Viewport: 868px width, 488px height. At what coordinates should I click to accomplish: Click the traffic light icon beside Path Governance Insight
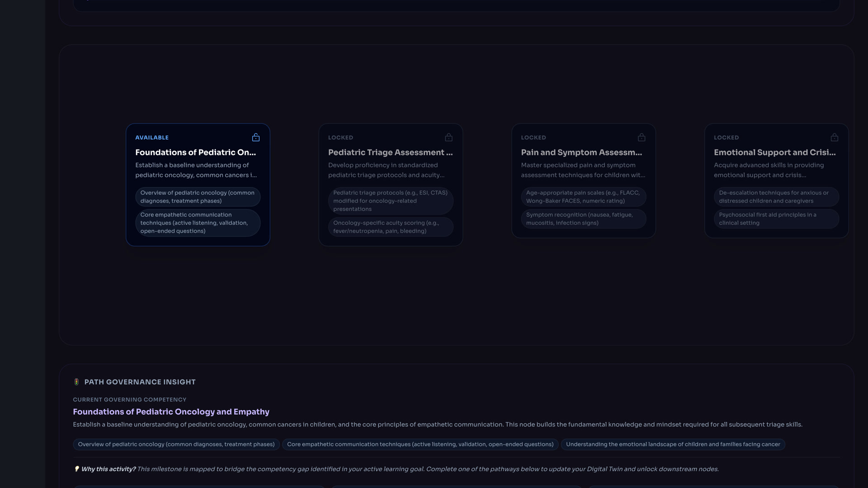point(76,382)
